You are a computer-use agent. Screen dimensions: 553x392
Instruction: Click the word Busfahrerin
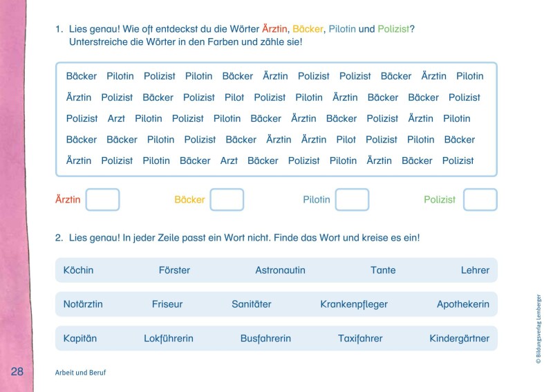[x=265, y=339]
